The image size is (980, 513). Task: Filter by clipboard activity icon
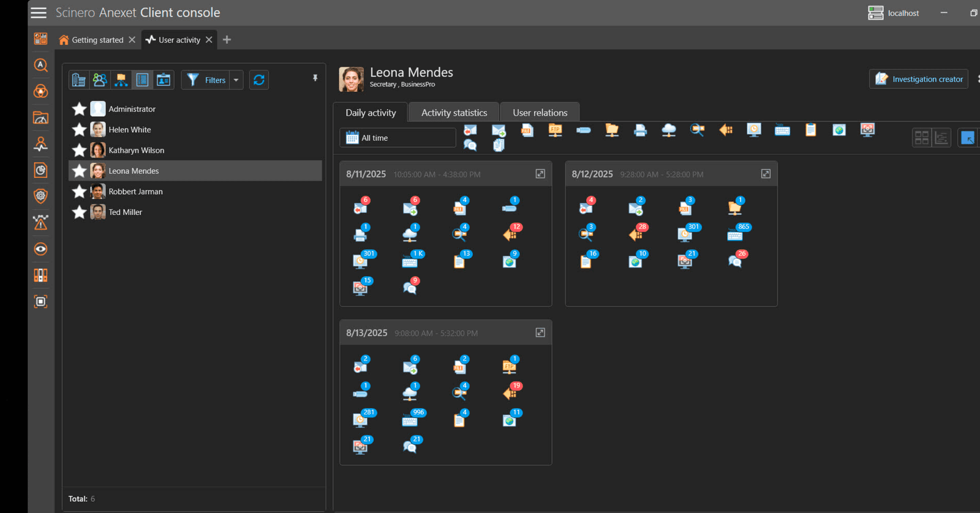click(x=810, y=130)
